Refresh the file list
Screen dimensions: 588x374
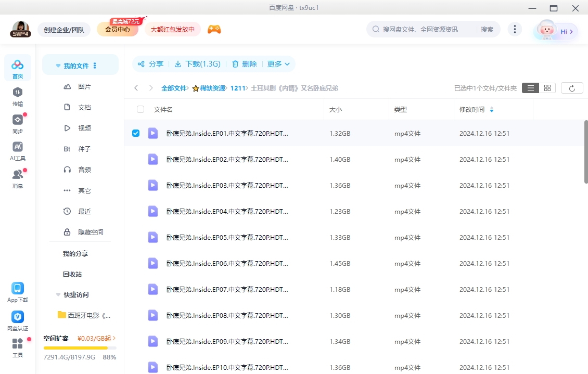(x=572, y=87)
